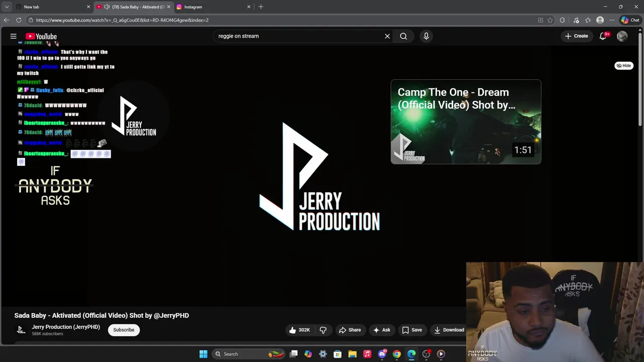Open the Windows Start menu
The image size is (644, 362).
[x=203, y=354]
